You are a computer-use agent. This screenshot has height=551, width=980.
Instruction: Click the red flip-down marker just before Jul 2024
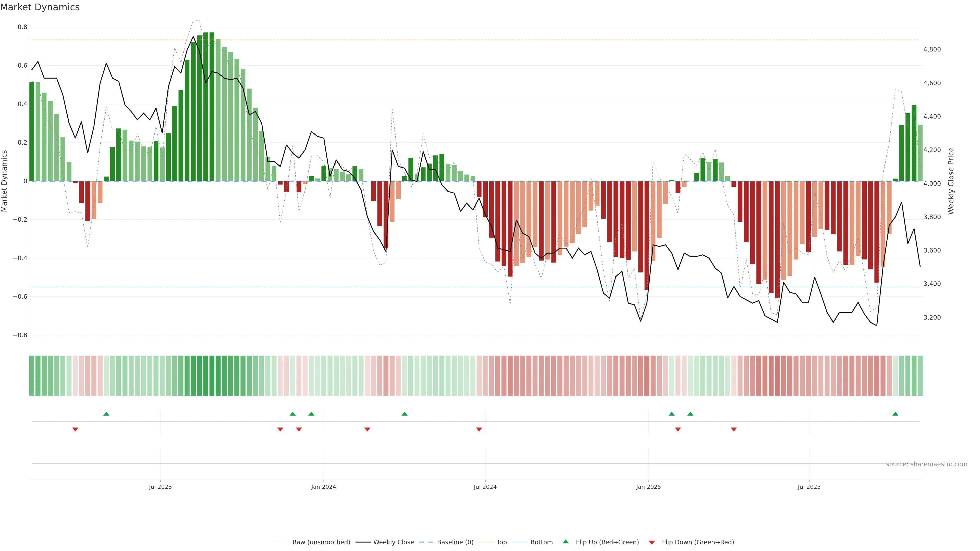coord(479,429)
